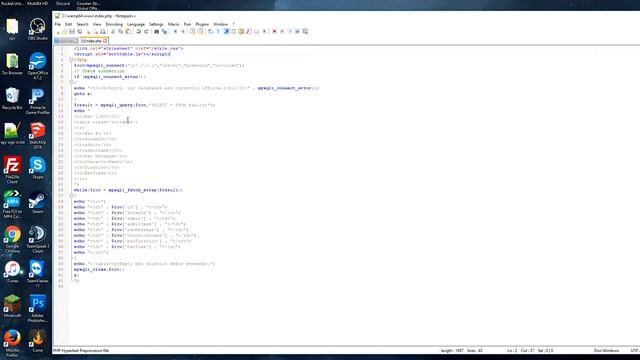The image size is (640, 360).
Task: Click the Redo toolbar icon
Action: pyautogui.click(x=146, y=31)
